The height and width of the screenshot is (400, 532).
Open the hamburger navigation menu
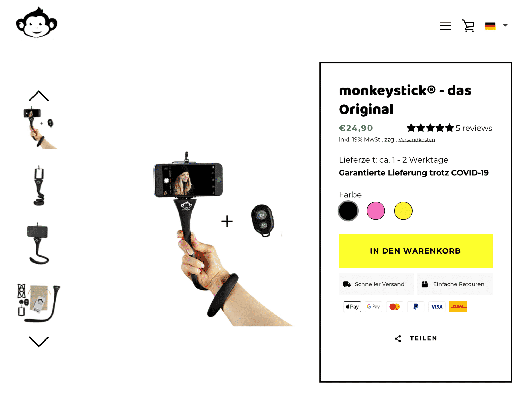[445, 26]
